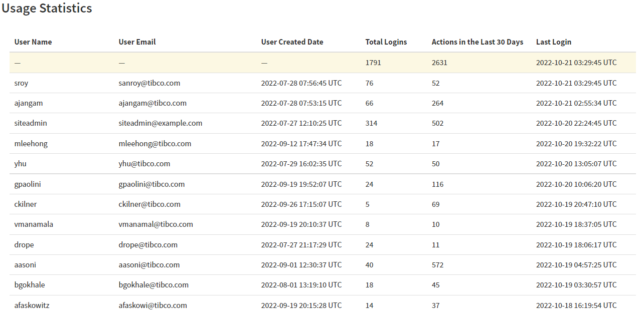Click email sanroy@tibco.com
This screenshot has height=313, width=644.
pyautogui.click(x=149, y=83)
